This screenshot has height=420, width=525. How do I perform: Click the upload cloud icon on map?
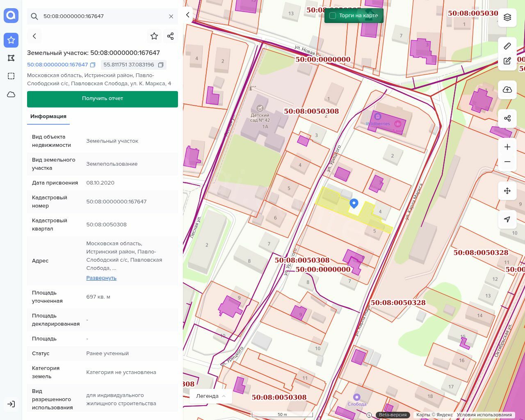(x=507, y=90)
